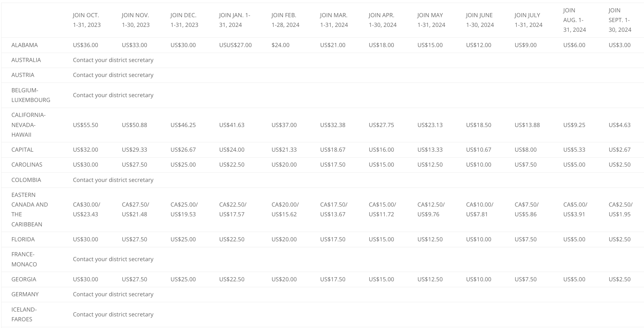Screen dimensions: 644x328
Task: Click France-Monaco Contact your district secretary text
Action: 113,259
